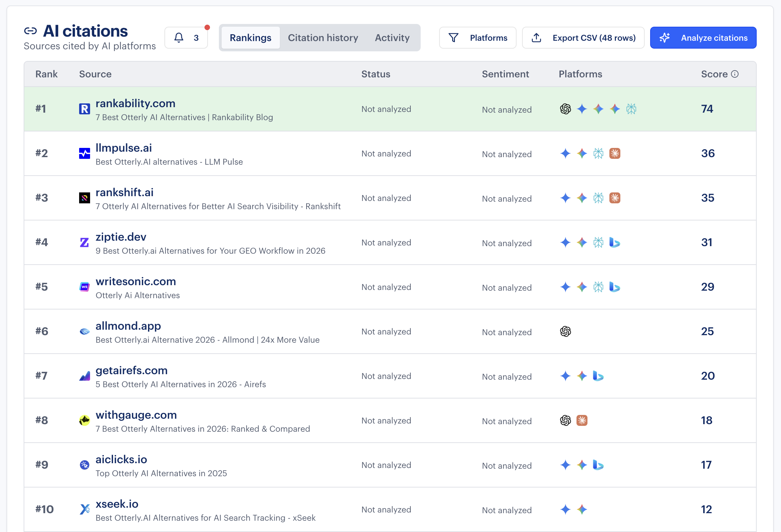Click the aiclicks.io favicon

tap(85, 465)
